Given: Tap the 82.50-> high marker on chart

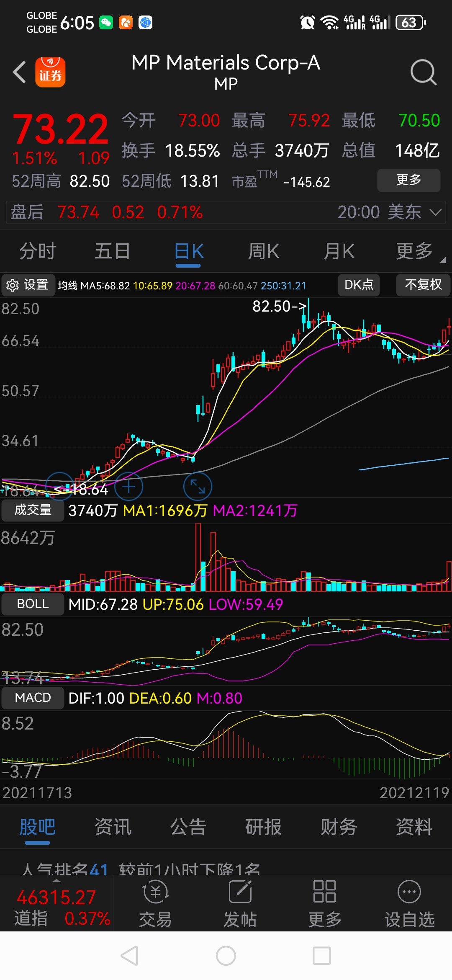Looking at the screenshot, I should pyautogui.click(x=280, y=306).
